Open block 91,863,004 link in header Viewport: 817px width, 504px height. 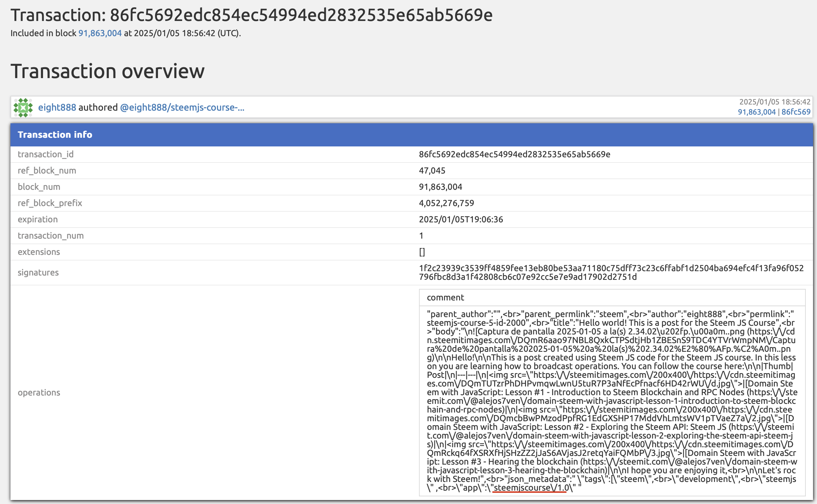[100, 33]
